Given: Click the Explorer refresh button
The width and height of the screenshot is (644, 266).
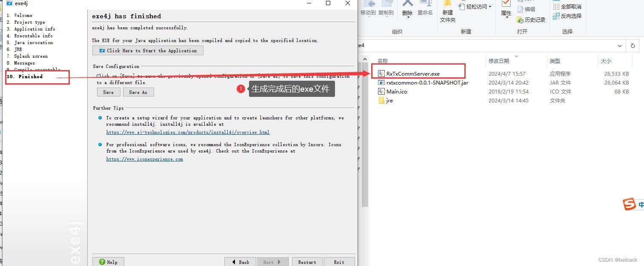Looking at the screenshot, I should point(633,45).
